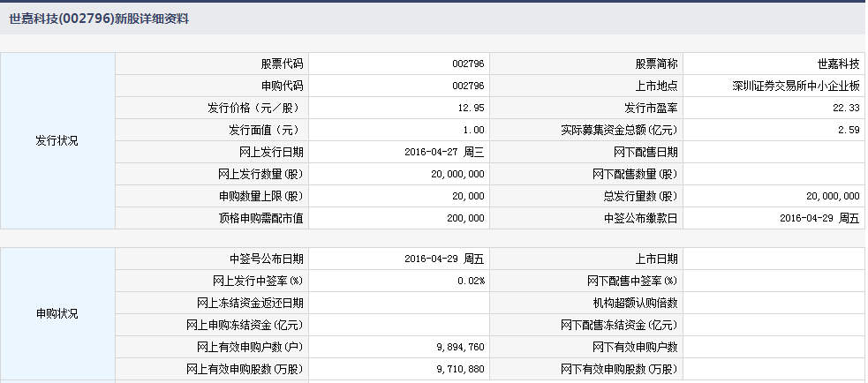Click the 网下配售冻结资金(亿元) label cell
Image resolution: width=868 pixels, height=383 pixels.
(x=619, y=325)
